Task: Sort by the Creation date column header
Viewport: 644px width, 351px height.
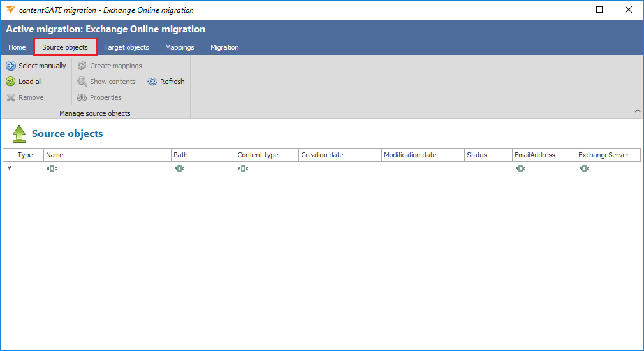Action: coord(339,155)
